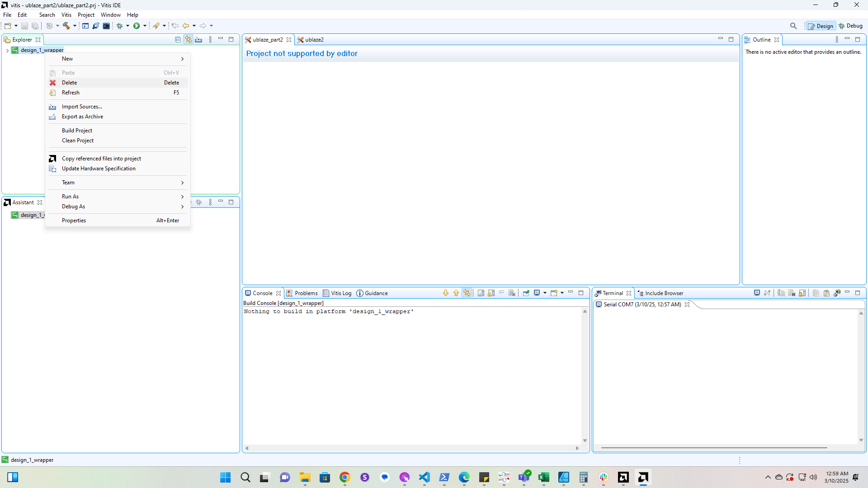Click Delete in the context menu
The height and width of the screenshot is (488, 868).
point(69,83)
